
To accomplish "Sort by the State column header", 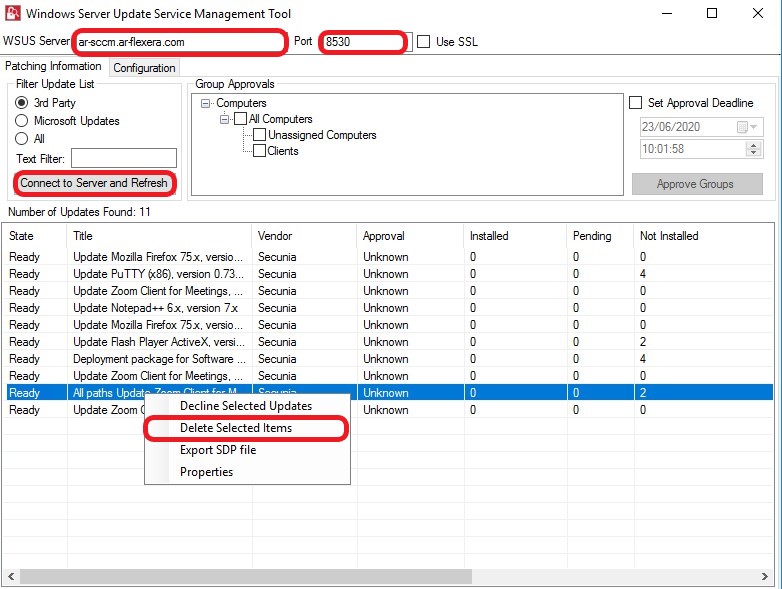I will pos(35,236).
